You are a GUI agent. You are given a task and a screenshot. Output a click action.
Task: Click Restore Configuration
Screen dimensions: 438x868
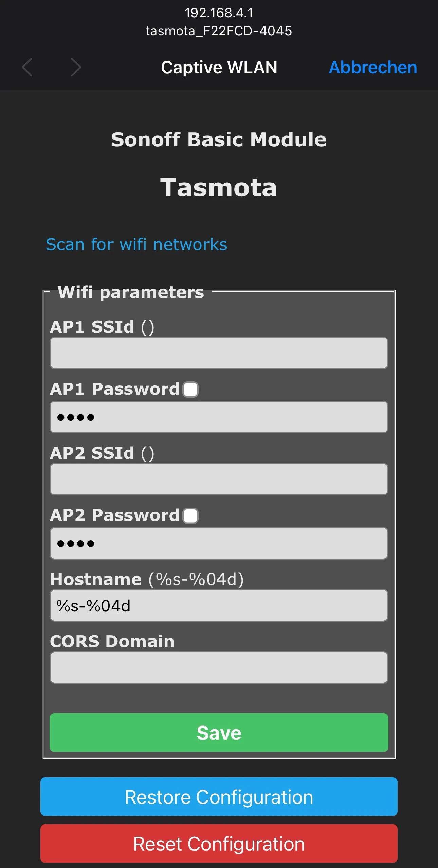point(219,797)
